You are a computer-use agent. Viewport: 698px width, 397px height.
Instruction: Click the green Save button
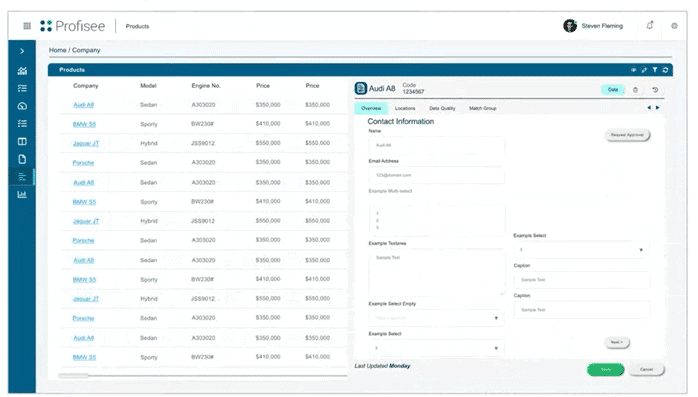[605, 369]
